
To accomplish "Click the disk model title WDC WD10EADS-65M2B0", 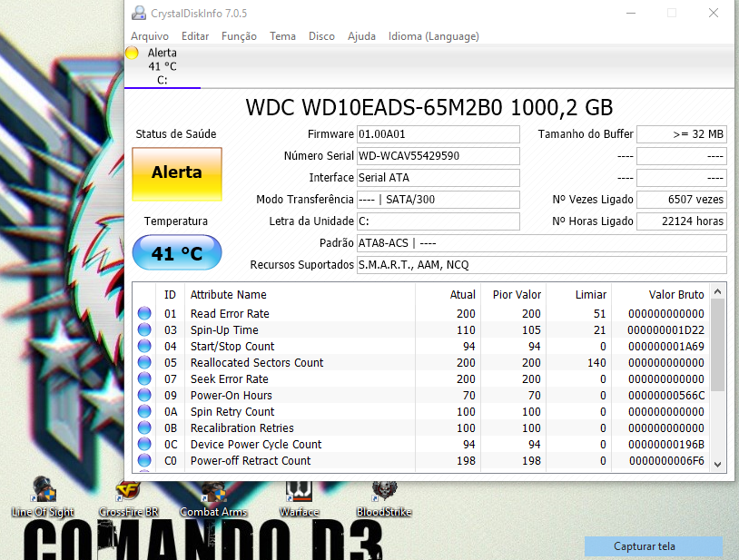I will (374, 107).
